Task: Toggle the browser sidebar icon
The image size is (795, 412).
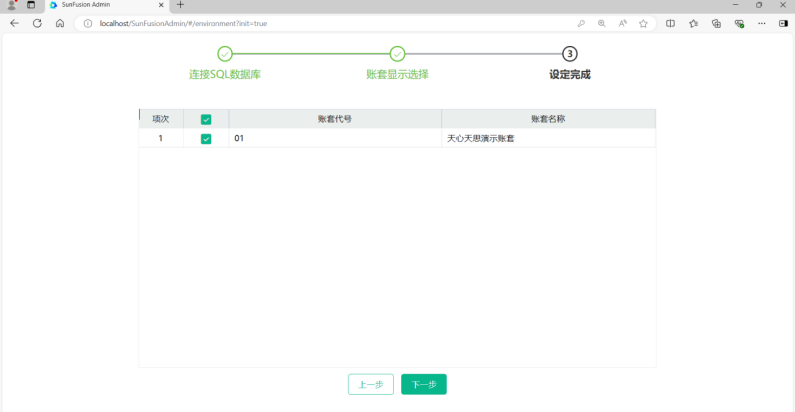Action: [x=783, y=23]
